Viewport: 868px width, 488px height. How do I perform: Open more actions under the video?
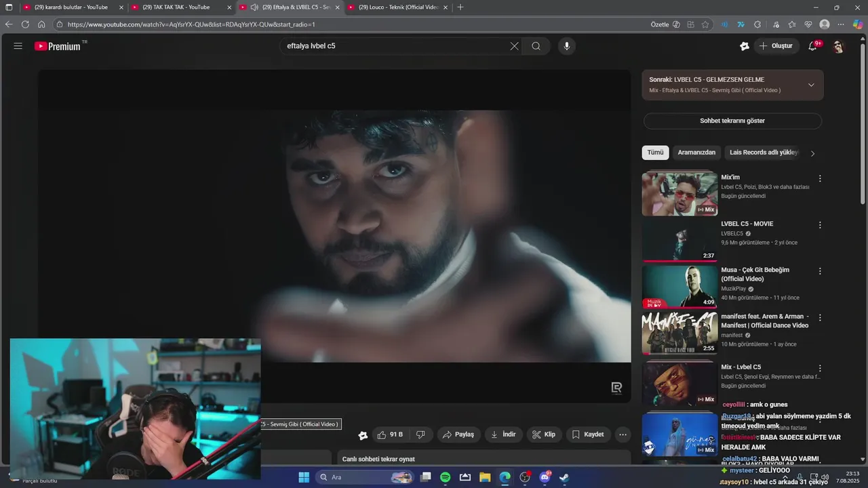(x=623, y=434)
